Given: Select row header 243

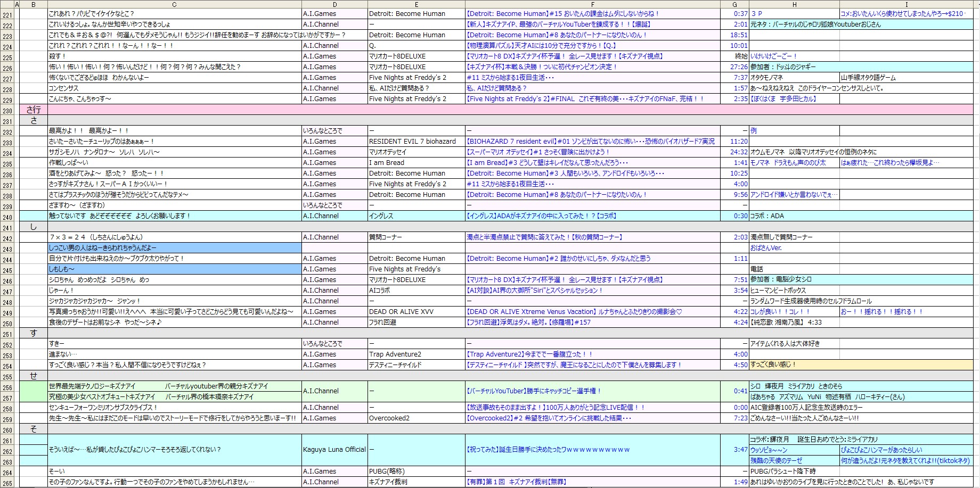Looking at the screenshot, I should (x=7, y=248).
